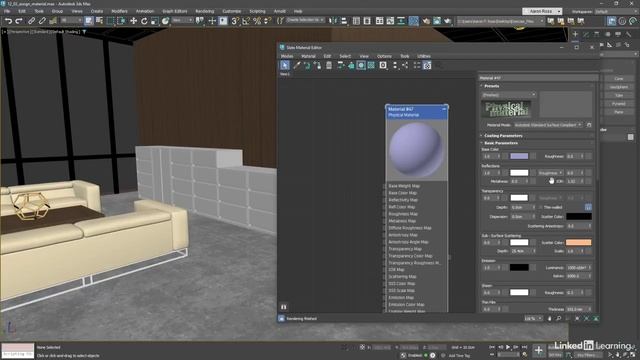Viewport: 640px width, 360px height.
Task: Click the map button next to Base Color swatch
Action: tap(533, 156)
